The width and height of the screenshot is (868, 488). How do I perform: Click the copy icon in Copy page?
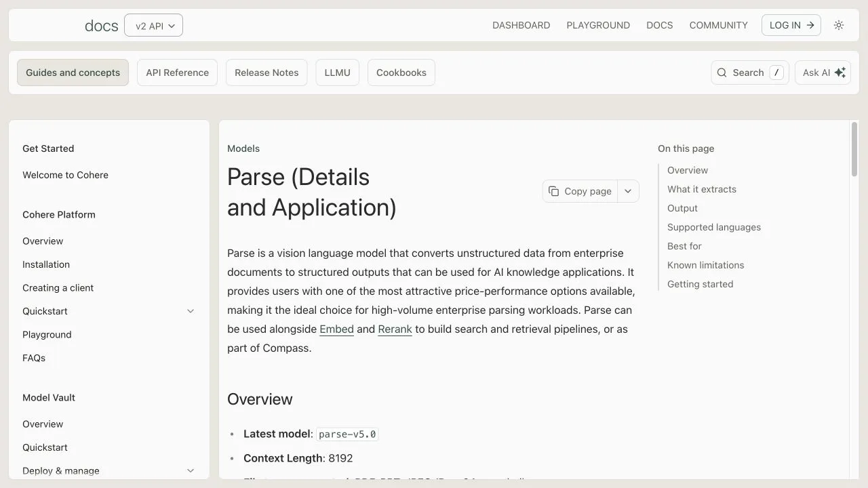(x=554, y=191)
